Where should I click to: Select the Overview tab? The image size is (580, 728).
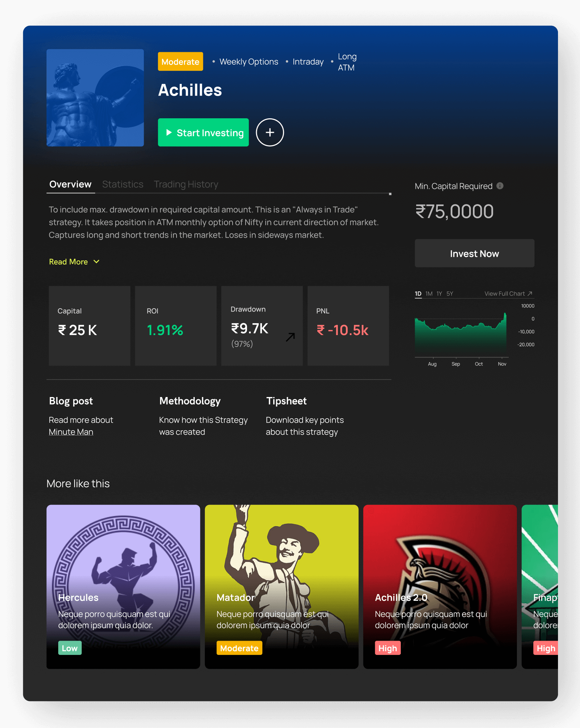click(x=71, y=184)
